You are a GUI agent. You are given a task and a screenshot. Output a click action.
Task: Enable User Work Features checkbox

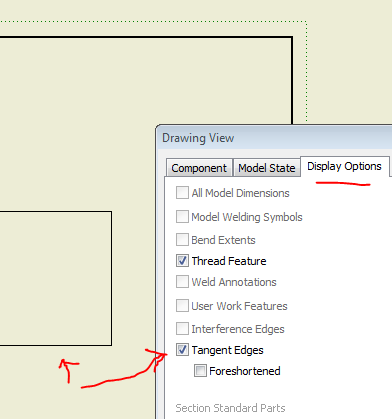(182, 305)
